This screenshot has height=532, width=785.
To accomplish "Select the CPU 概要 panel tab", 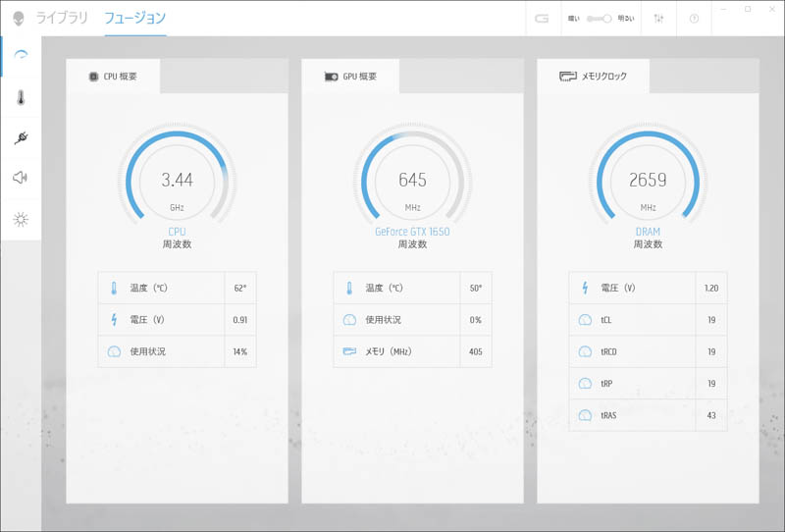I will [x=113, y=77].
